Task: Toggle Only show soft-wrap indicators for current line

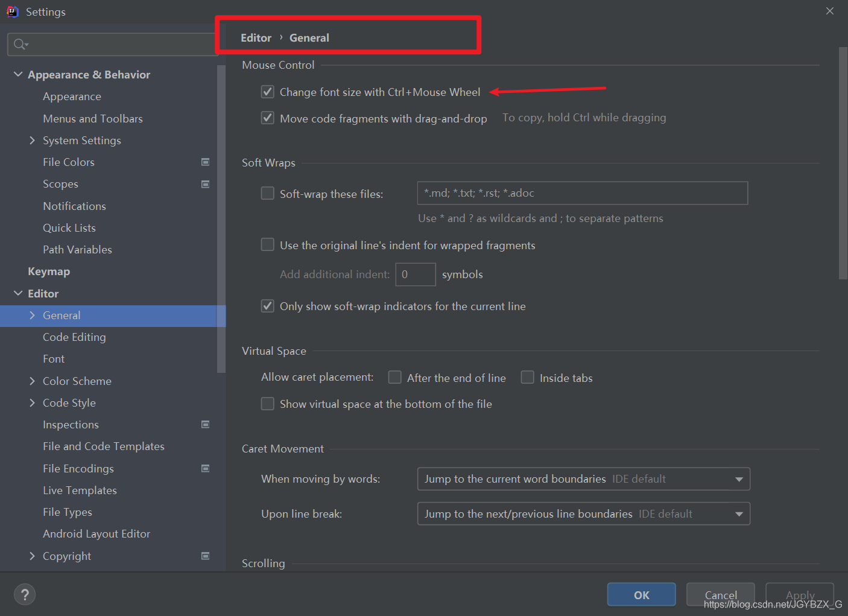Action: (267, 306)
